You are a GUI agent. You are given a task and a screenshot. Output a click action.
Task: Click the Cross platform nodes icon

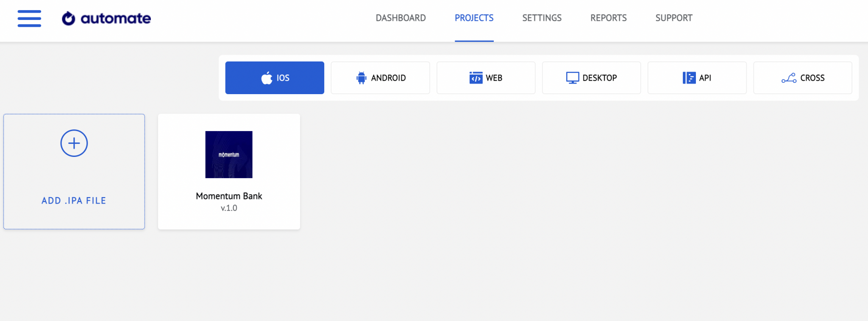(x=789, y=78)
